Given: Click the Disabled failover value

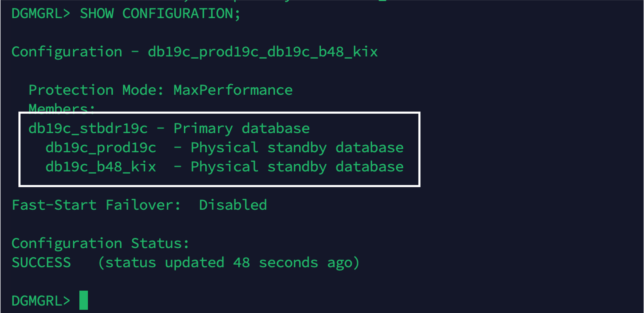Looking at the screenshot, I should point(233,205).
